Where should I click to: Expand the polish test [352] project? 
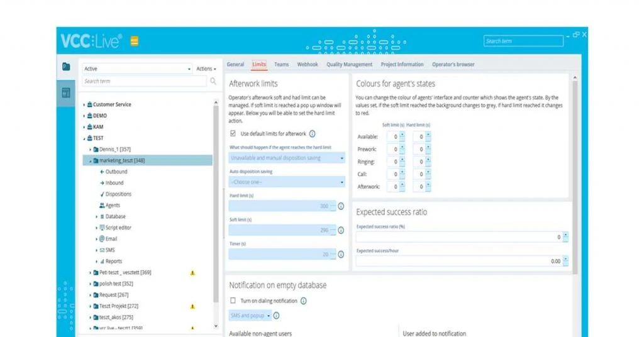coord(91,284)
